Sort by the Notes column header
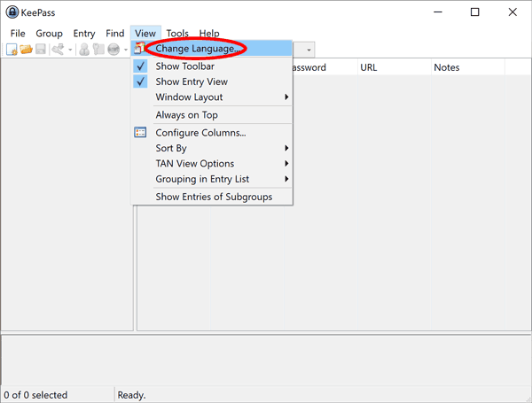532x403 pixels. pyautogui.click(x=468, y=67)
